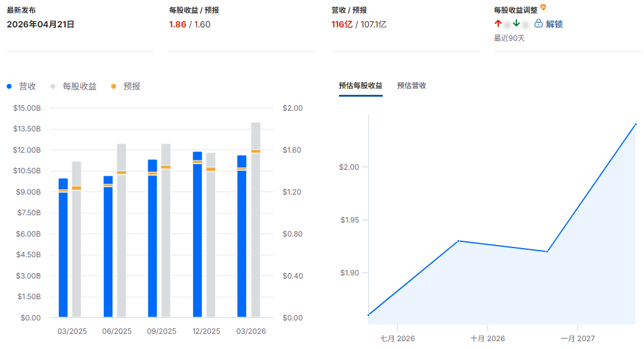
Task: Toggle the 每股收益 legend series
Action: pyautogui.click(x=74, y=86)
